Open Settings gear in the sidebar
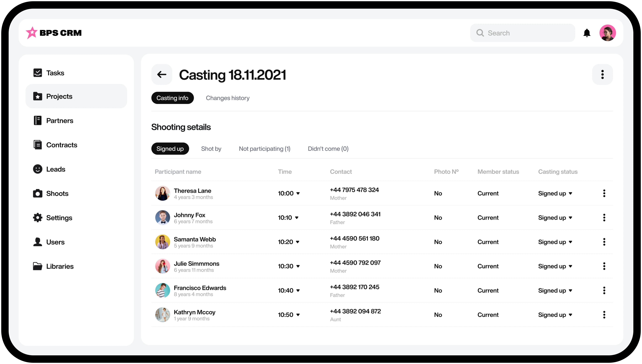This screenshot has height=364, width=642. pos(38,217)
